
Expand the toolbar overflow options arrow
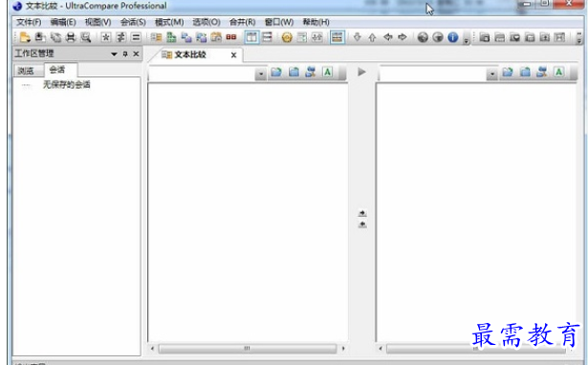point(467,40)
